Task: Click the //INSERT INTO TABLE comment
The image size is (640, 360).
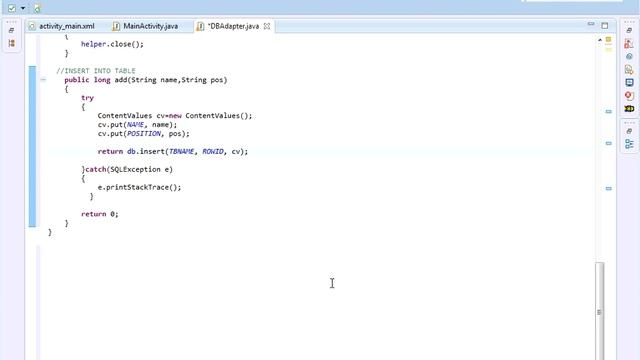Action: click(96, 71)
